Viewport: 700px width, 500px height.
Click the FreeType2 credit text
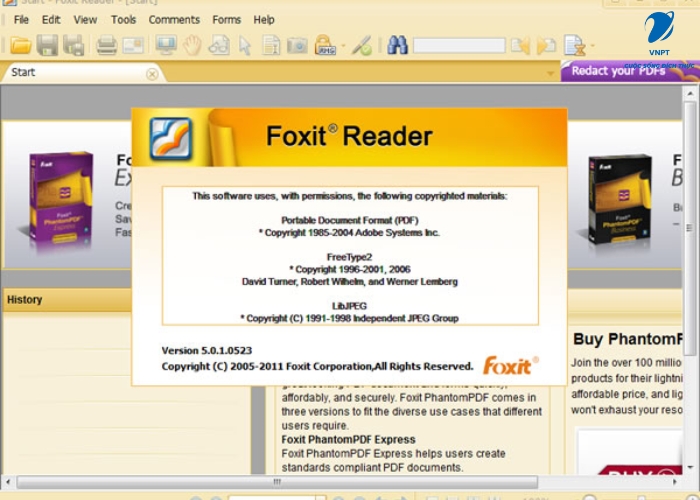tap(349, 257)
